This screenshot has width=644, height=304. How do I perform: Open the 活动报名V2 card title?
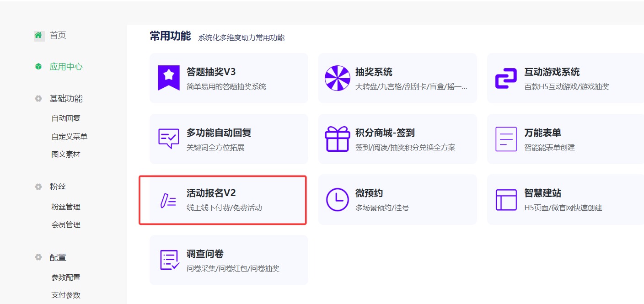point(211,193)
